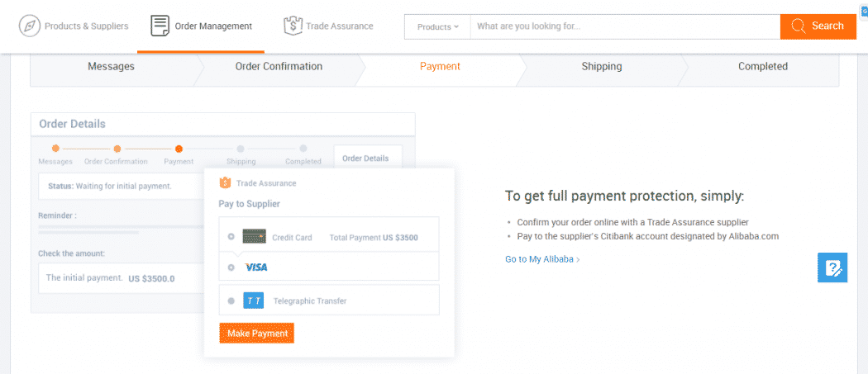Click the Payment progress step dot

click(x=179, y=149)
